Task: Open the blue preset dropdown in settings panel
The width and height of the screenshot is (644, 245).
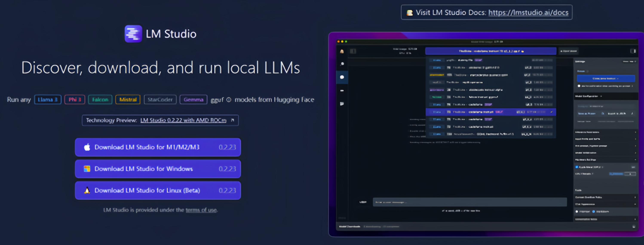Action: [x=606, y=78]
